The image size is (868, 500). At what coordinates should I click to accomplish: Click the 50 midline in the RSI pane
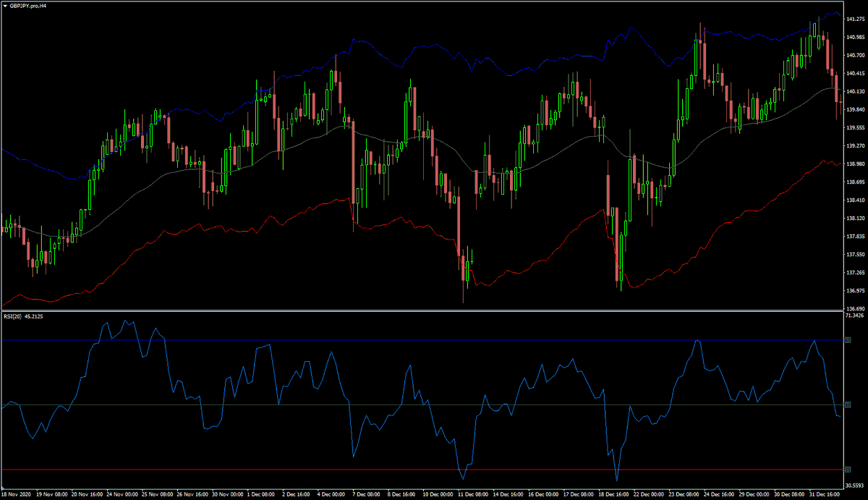coord(434,405)
